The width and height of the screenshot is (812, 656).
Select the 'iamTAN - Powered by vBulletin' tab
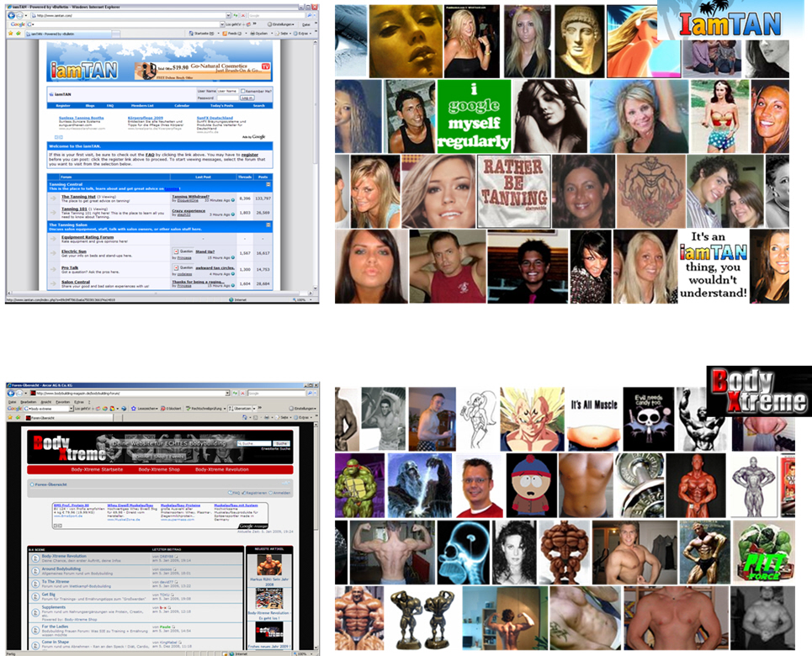pyautogui.click(x=68, y=34)
